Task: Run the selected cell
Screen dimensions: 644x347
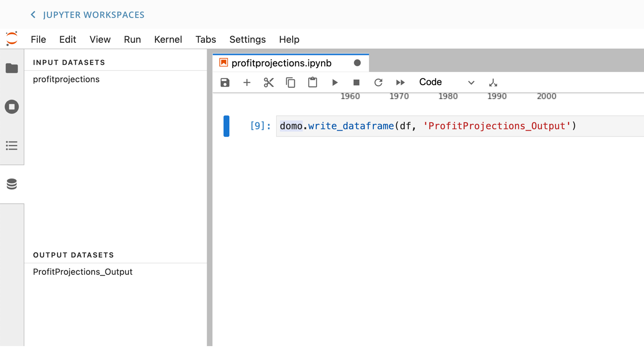Action: pos(335,82)
